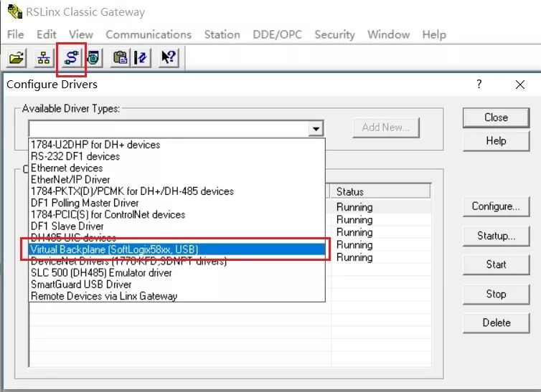Click the Delete driver button
The image size is (541, 392).
tap(496, 322)
